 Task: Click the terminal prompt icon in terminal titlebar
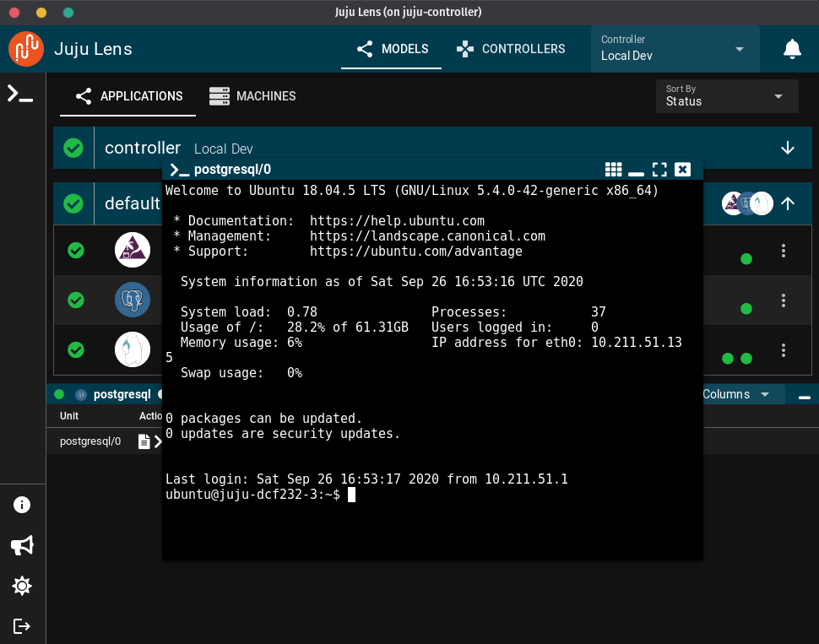click(x=180, y=170)
